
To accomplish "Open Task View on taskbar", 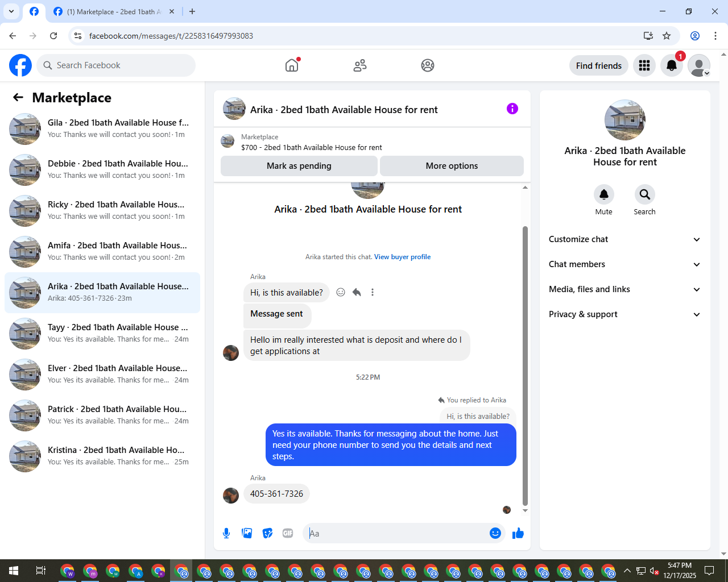I will (40, 571).
